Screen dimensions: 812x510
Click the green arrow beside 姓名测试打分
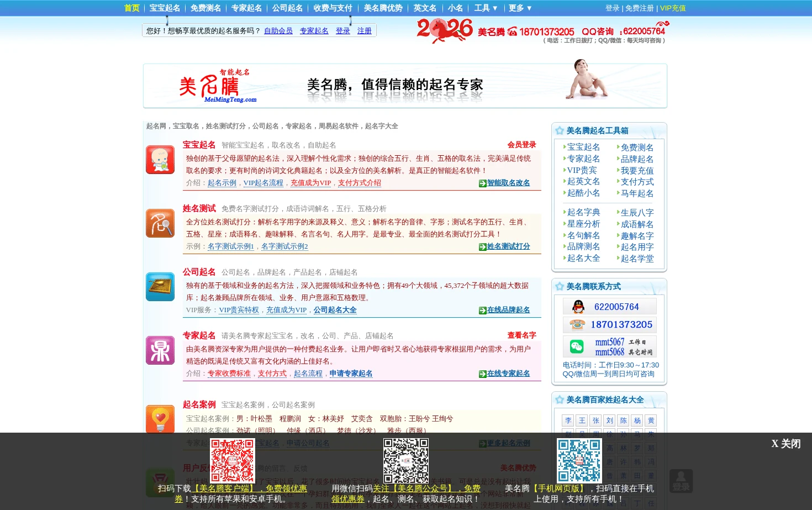(482, 247)
